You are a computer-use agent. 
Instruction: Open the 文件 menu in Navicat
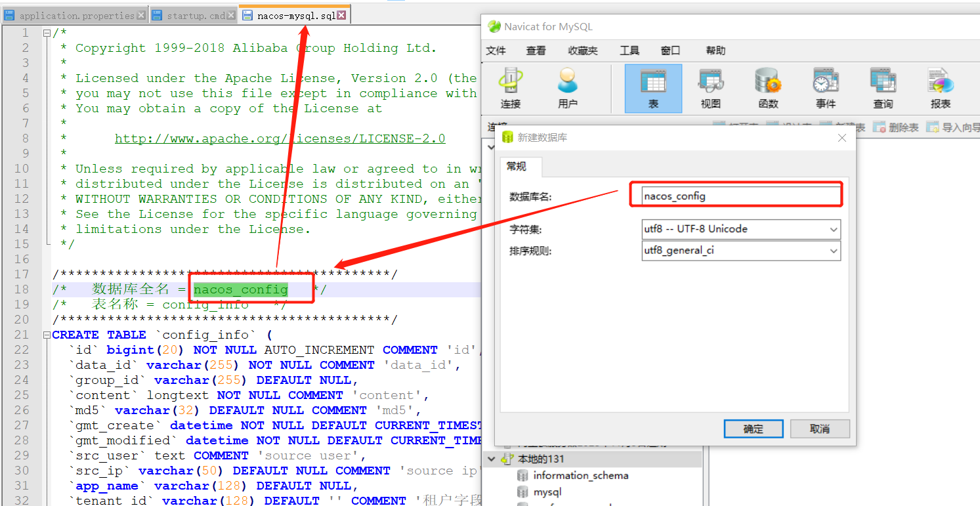click(x=496, y=51)
